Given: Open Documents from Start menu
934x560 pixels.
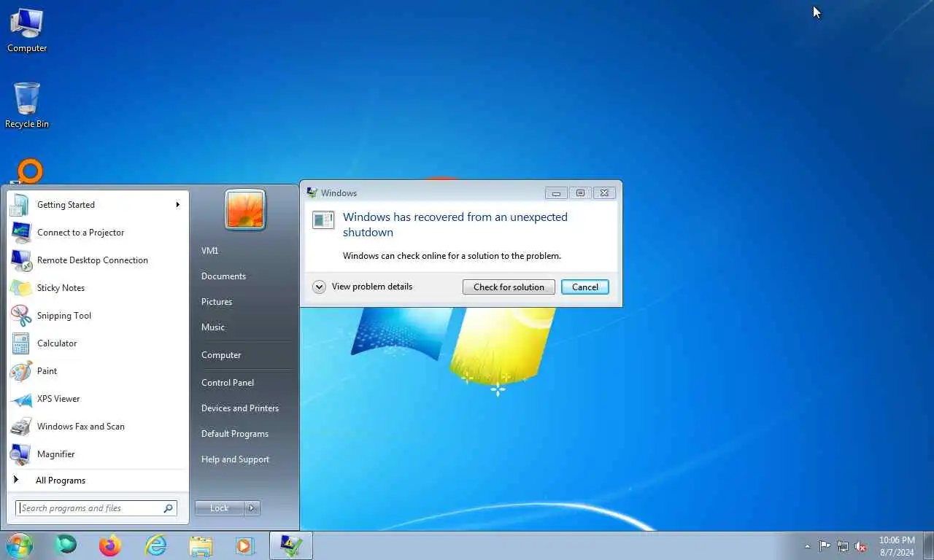Looking at the screenshot, I should pos(223,276).
